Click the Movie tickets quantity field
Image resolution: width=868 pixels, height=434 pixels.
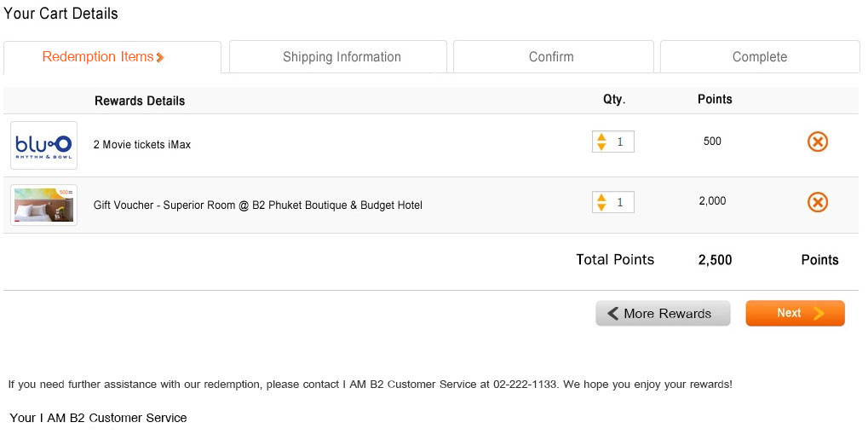[x=613, y=142]
